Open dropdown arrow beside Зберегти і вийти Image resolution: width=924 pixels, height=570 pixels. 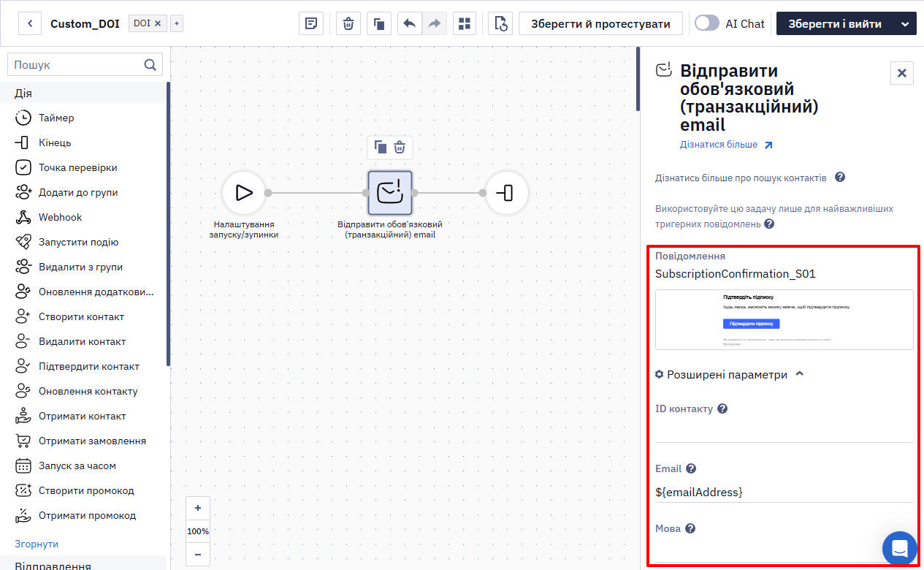coord(906,23)
